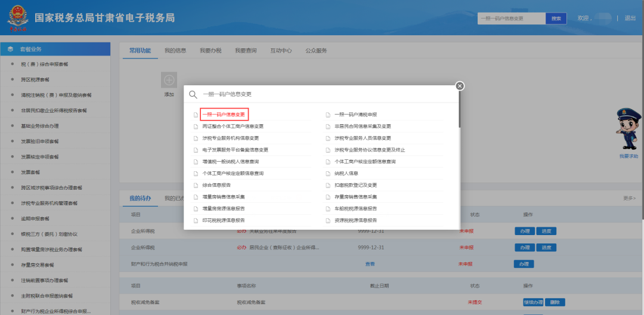The image size is (644, 315).
Task: Click document icon beside 存量房销售信息采集
Action: coord(328,197)
